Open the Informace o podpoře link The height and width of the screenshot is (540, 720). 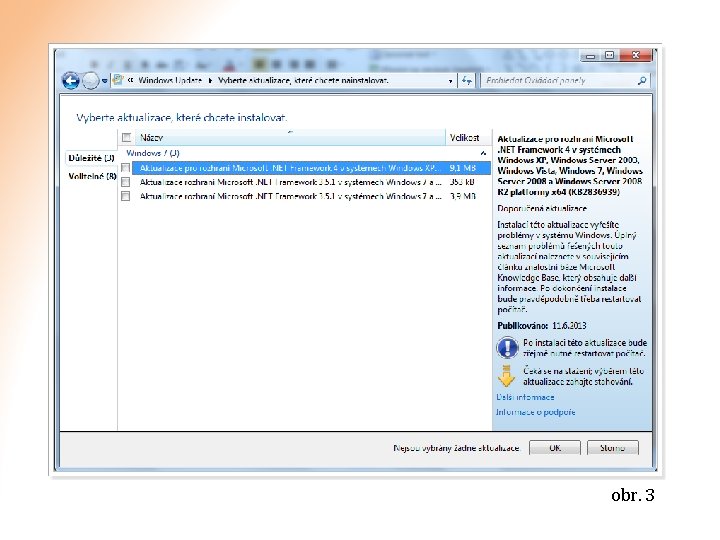click(x=535, y=412)
